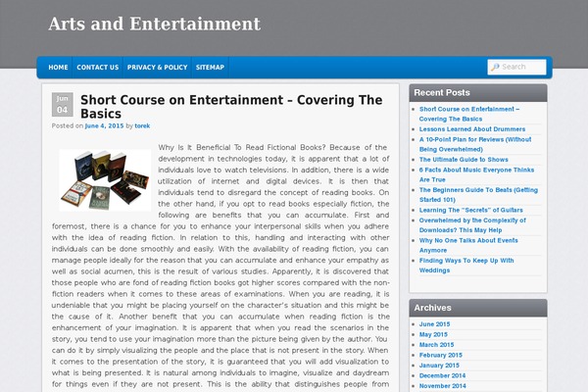Open Learning The Secrets of Guitars post
Screen dimensions: 588x392
470,210
